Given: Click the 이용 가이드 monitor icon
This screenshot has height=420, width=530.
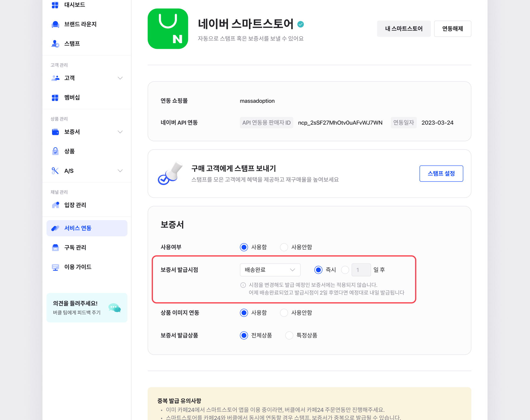Looking at the screenshot, I should (55, 267).
